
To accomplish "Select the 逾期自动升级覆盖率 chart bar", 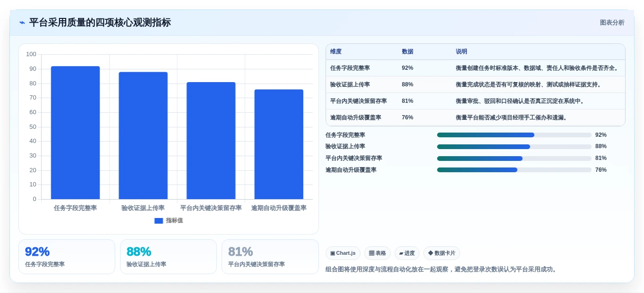I will pyautogui.click(x=279, y=144).
